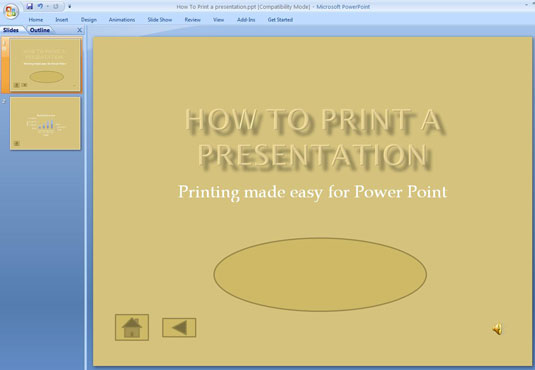535x370 pixels.
Task: Click the sound speaker icon on slide
Action: pos(497,329)
